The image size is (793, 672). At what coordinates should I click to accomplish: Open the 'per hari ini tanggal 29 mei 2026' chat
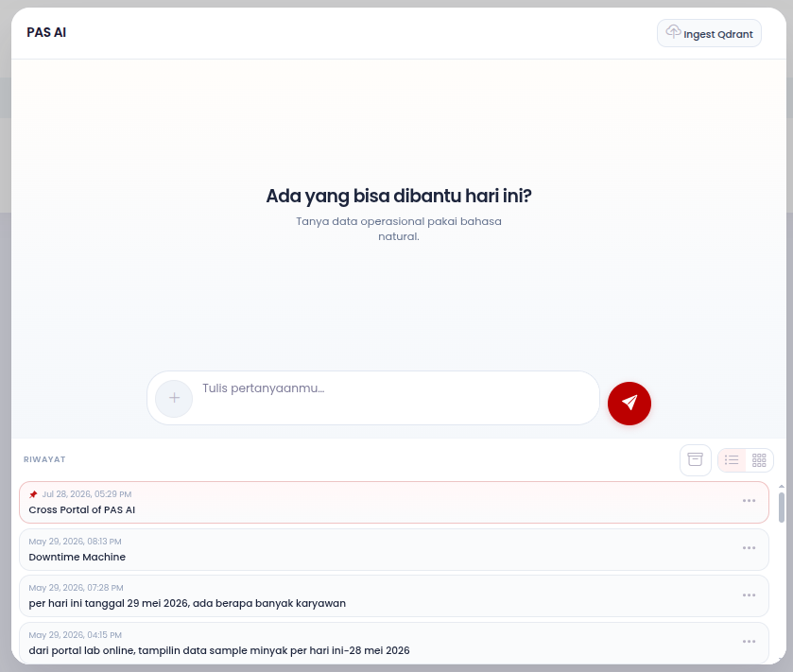(x=394, y=596)
